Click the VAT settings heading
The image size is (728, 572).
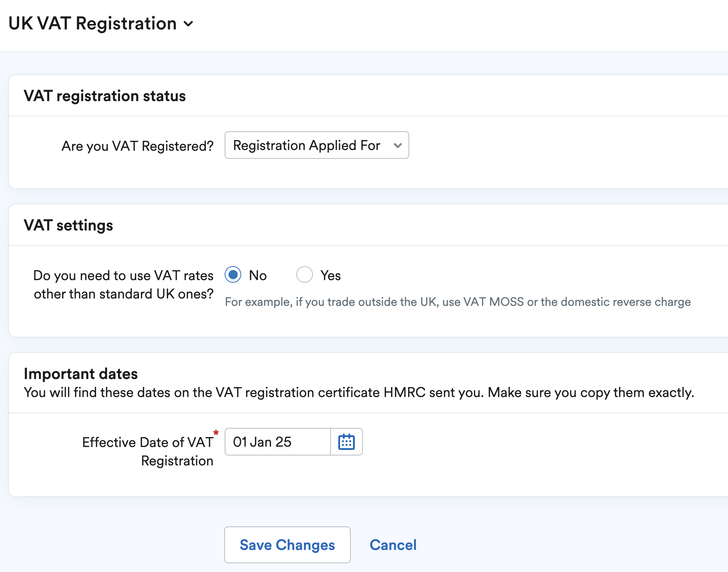pyautogui.click(x=68, y=225)
